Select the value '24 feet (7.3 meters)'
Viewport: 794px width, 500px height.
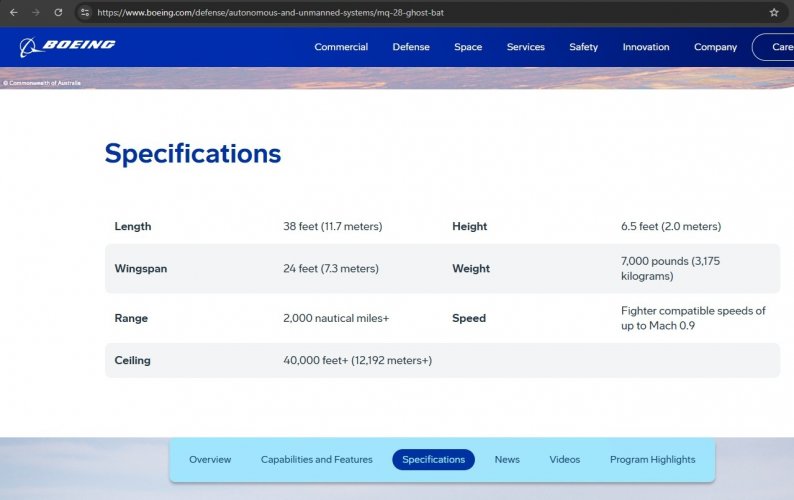pyautogui.click(x=331, y=268)
